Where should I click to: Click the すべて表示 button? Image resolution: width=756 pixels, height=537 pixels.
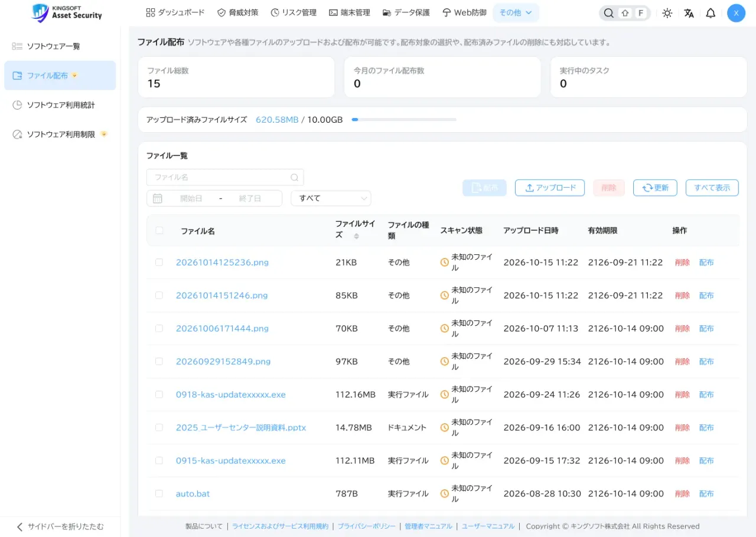(712, 188)
